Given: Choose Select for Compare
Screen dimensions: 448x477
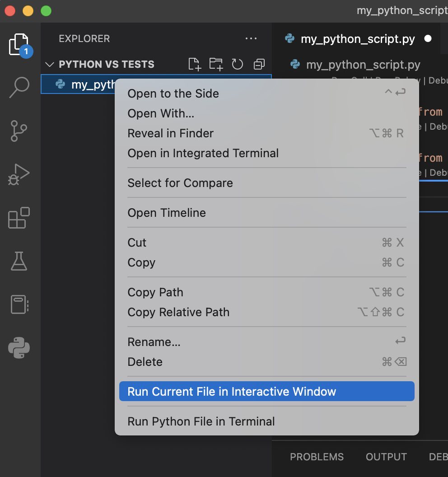Looking at the screenshot, I should click(267, 183).
